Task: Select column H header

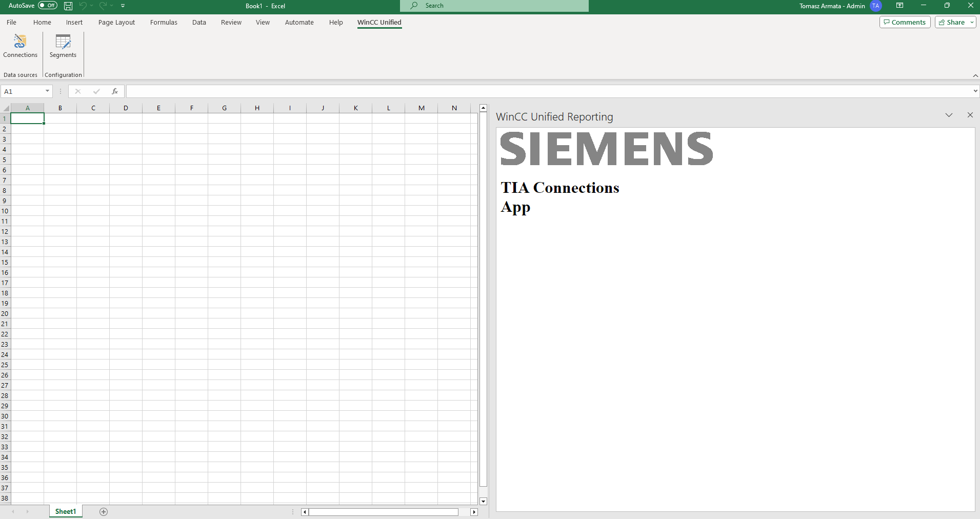Action: (x=257, y=108)
